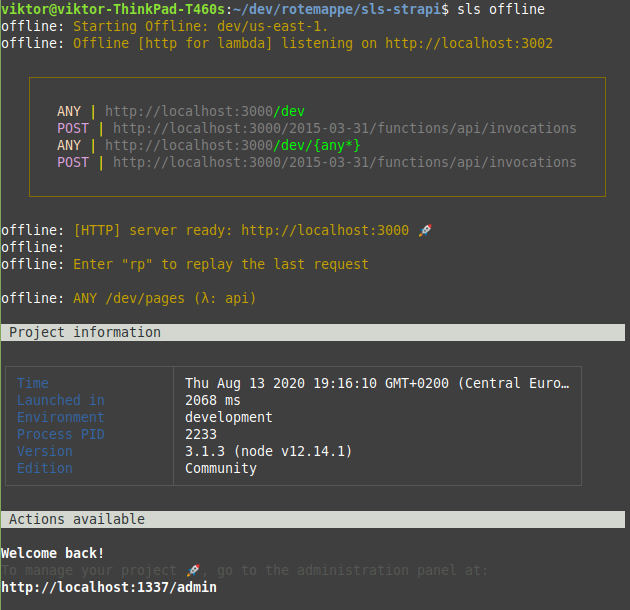Click the typed command sls offline
The width and height of the screenshot is (630, 610).
(501, 9)
